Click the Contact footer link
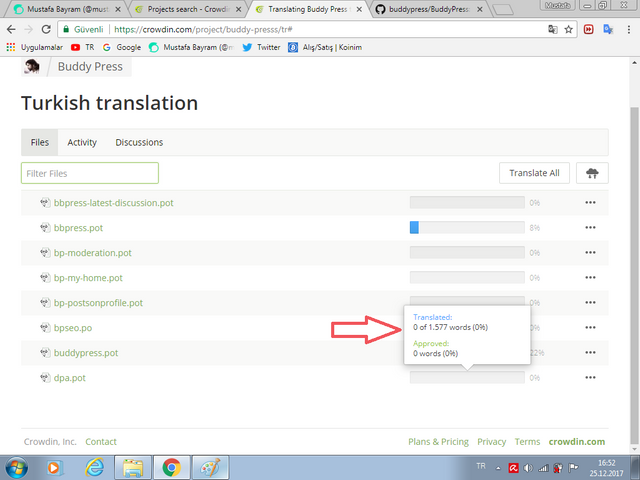This screenshot has height=480, width=640. (101, 442)
